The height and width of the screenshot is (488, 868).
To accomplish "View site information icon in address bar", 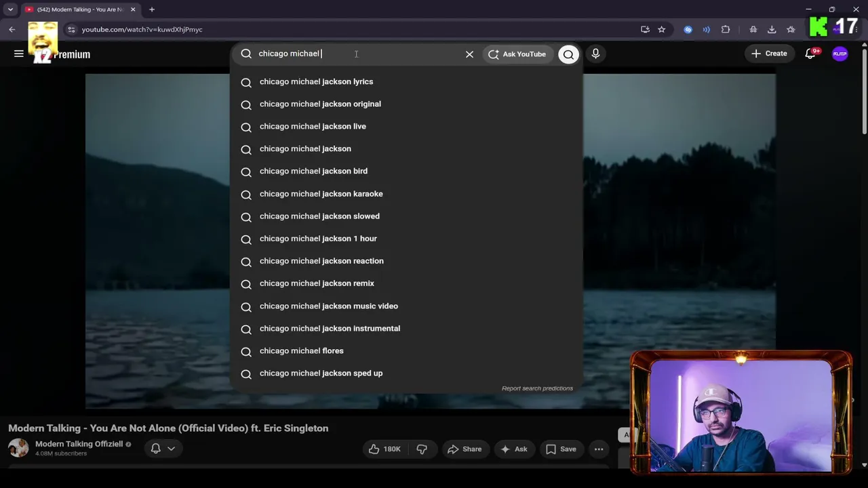I will [x=71, y=29].
